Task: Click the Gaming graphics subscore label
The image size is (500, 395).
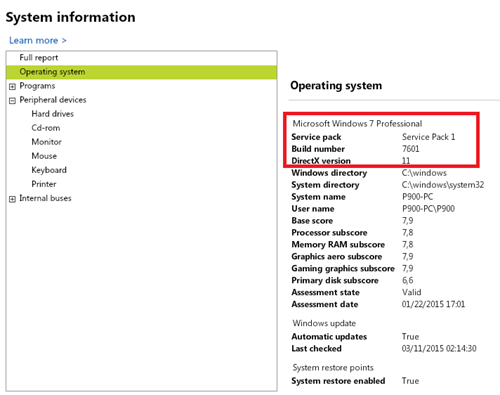Action: (343, 269)
